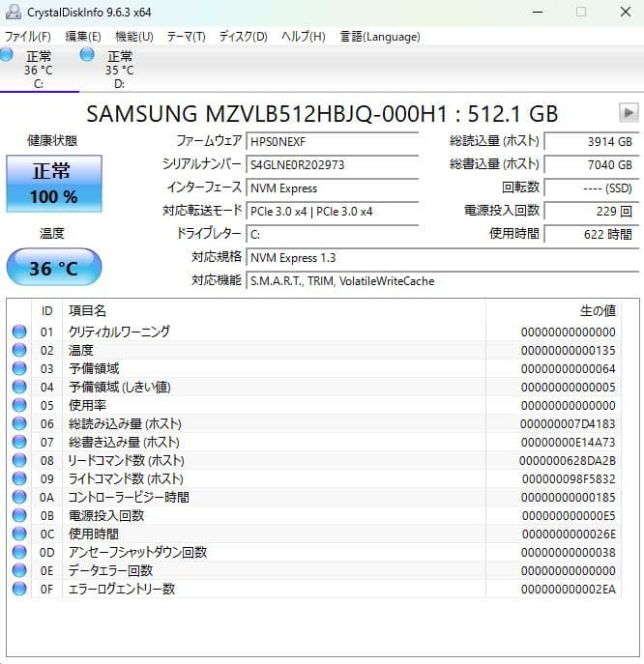
Task: Click raw value 00000000000135
Action: (569, 351)
